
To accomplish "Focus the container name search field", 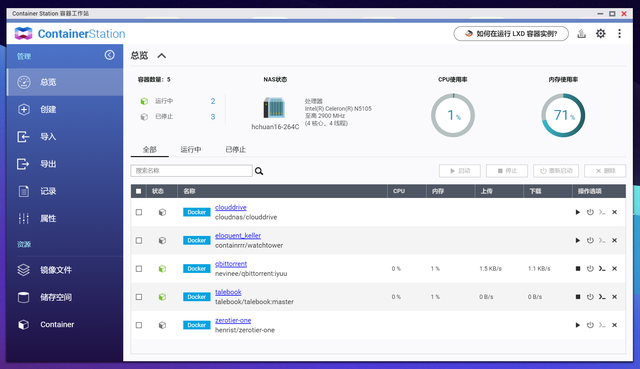I will pyautogui.click(x=191, y=171).
